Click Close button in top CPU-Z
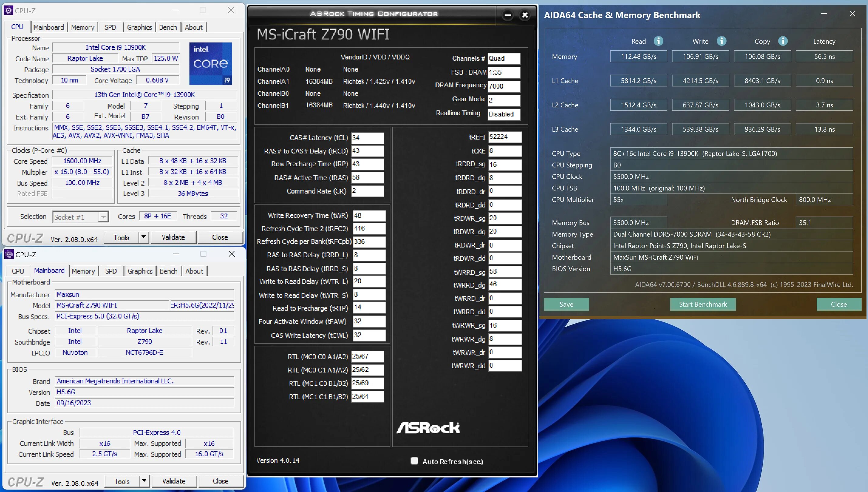Image resolution: width=868 pixels, height=492 pixels. (x=220, y=237)
